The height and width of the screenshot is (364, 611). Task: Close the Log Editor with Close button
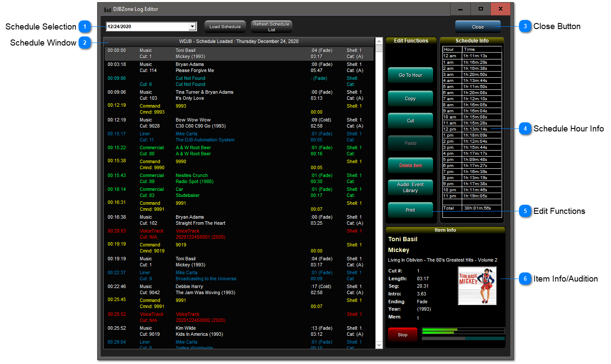(x=478, y=27)
